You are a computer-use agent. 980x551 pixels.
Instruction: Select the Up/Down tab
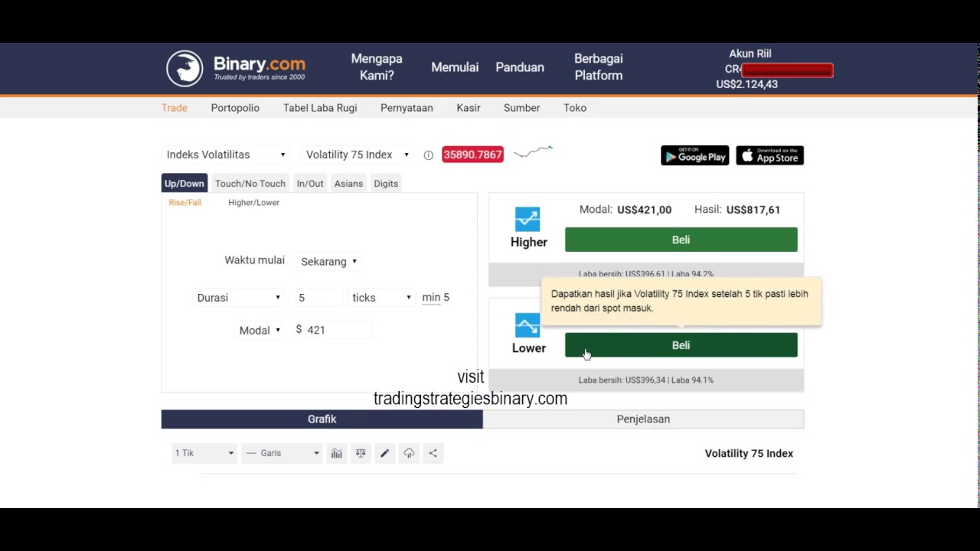tap(185, 184)
